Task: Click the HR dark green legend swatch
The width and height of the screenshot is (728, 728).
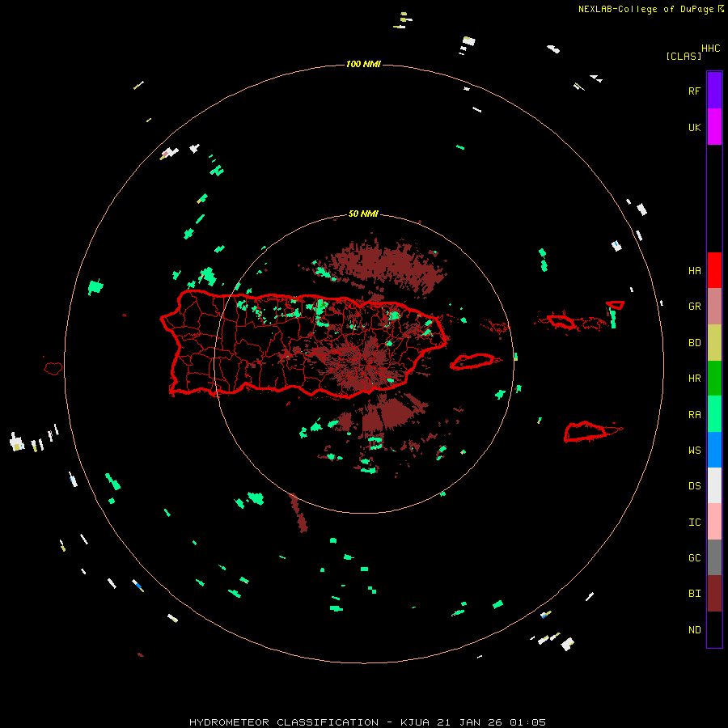Action: (714, 378)
